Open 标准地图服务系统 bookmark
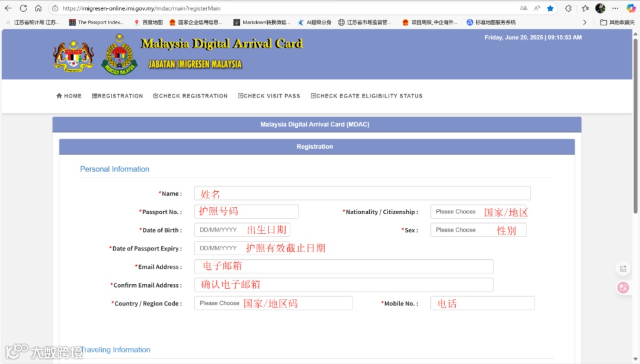The height and width of the screenshot is (364, 640). point(491,22)
